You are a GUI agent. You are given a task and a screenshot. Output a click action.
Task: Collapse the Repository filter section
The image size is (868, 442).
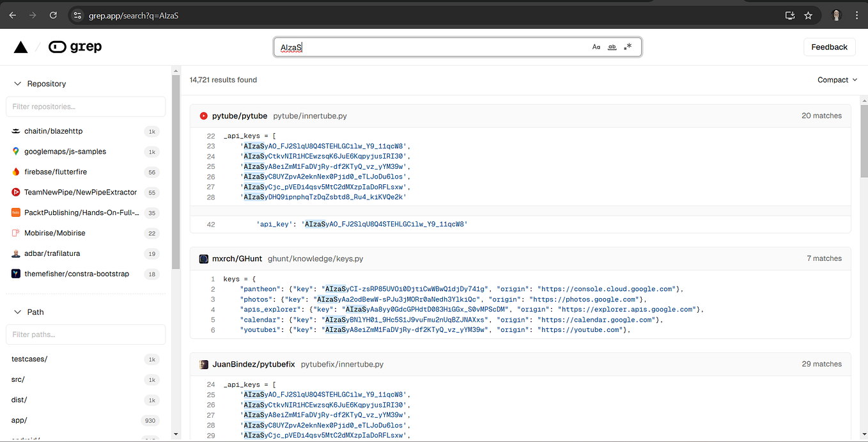[x=17, y=83]
